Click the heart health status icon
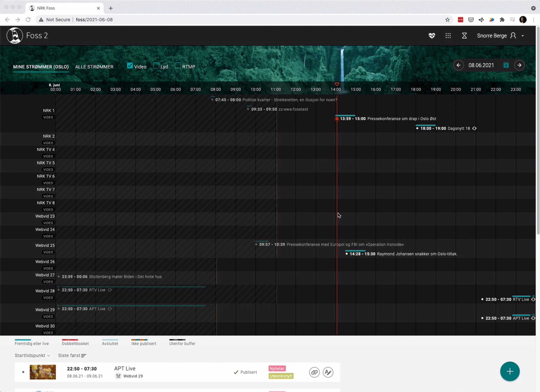 (432, 36)
